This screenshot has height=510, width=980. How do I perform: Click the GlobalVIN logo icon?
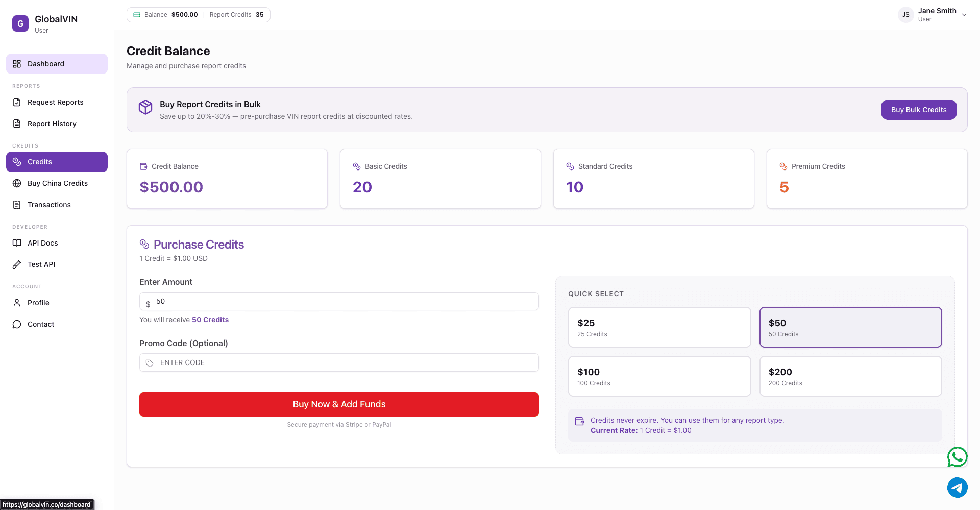coord(20,23)
